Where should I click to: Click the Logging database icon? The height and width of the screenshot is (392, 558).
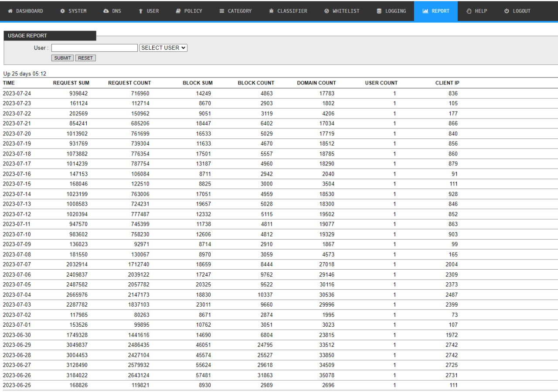pyautogui.click(x=379, y=11)
